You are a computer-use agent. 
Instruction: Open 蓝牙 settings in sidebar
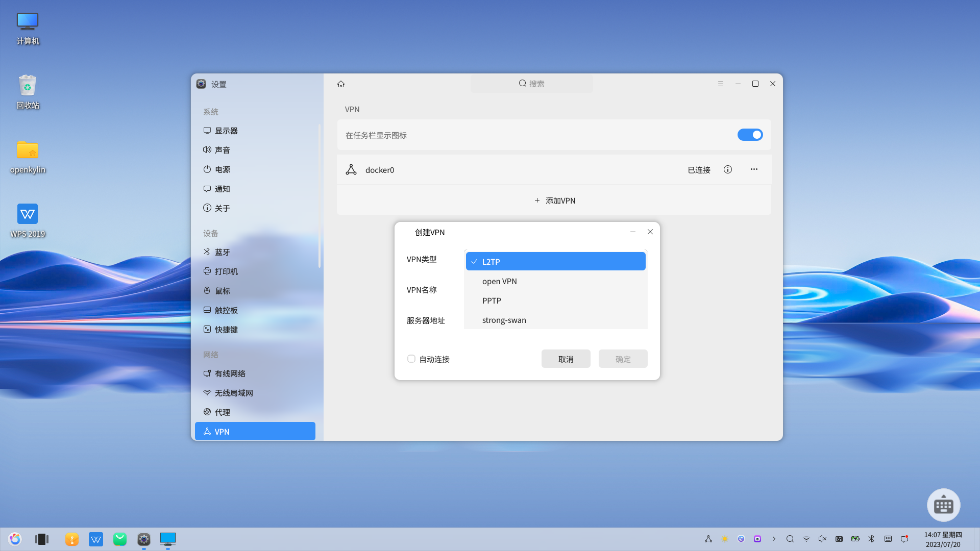(x=255, y=252)
